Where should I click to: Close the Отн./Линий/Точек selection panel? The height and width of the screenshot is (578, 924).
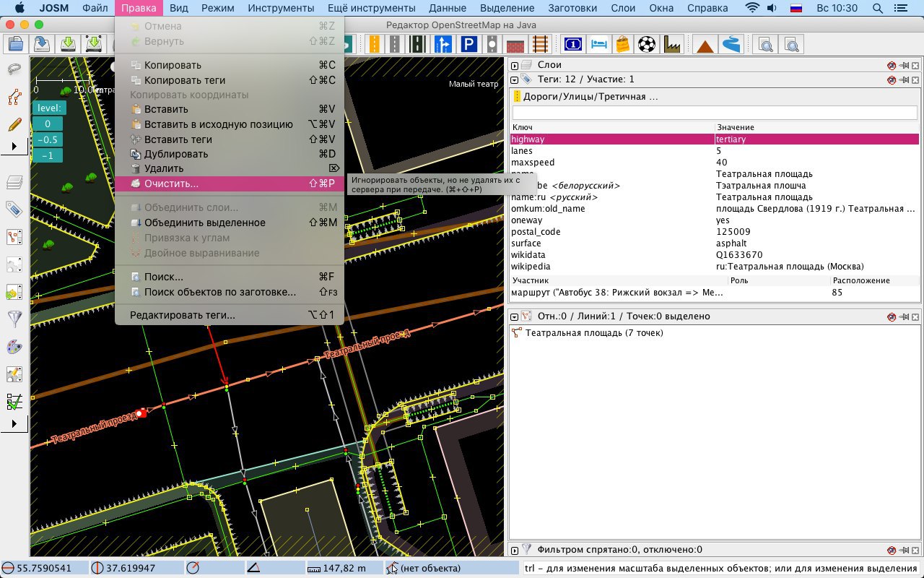click(x=915, y=317)
